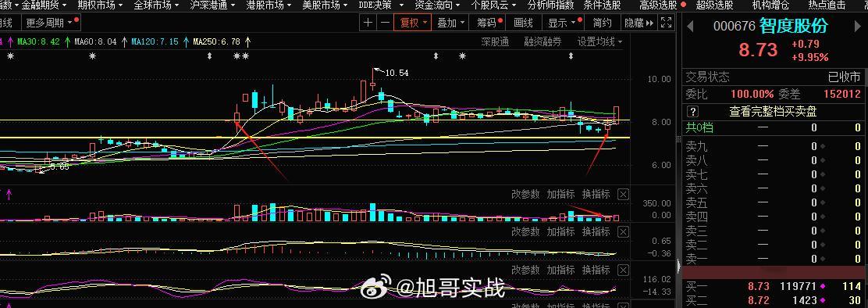Open the 热点追击 menu
Viewport: 868px width, 308px height.
click(x=827, y=5)
